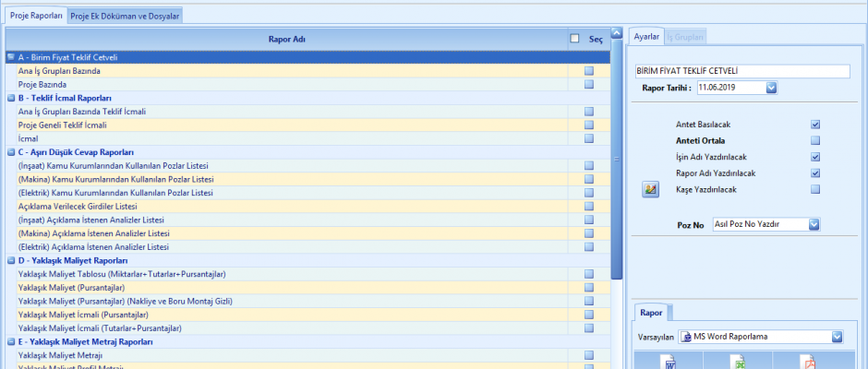Screen dimensions: 868x369
Task: Click the Excel report icon
Action: [x=741, y=363]
